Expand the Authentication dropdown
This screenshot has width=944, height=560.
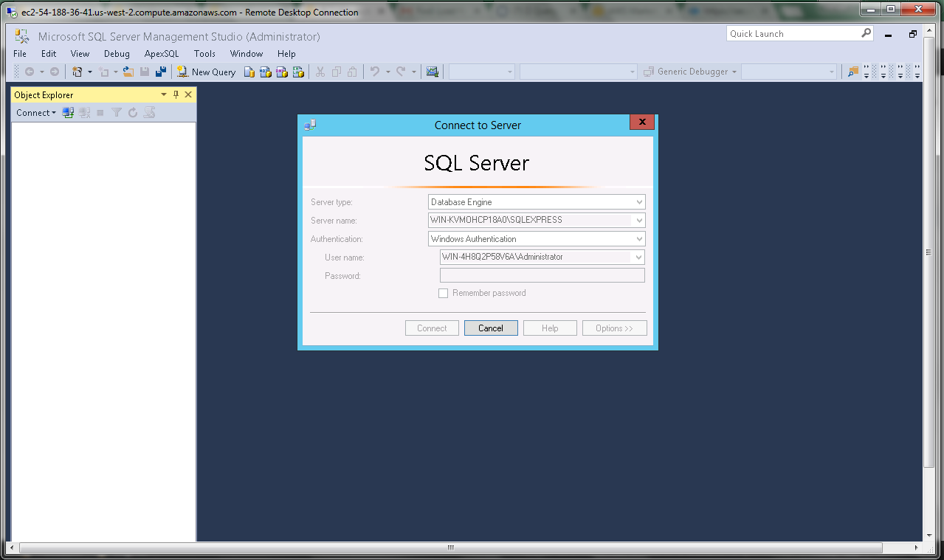click(639, 239)
